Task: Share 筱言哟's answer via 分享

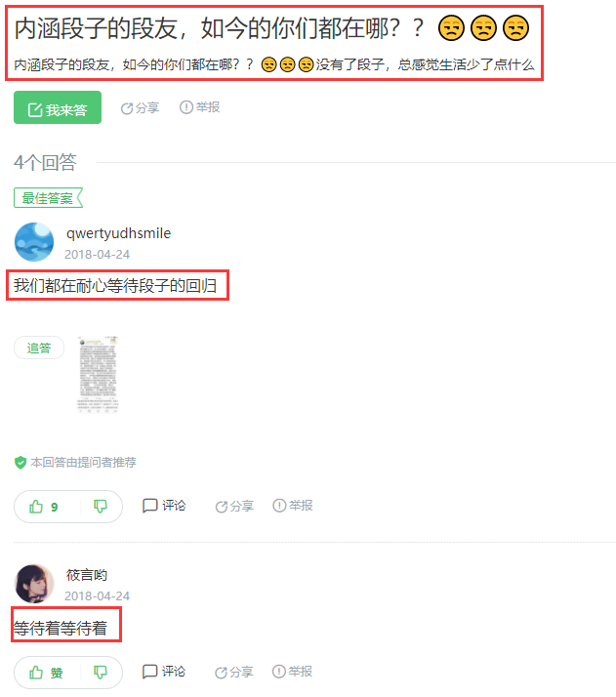Action: [234, 672]
